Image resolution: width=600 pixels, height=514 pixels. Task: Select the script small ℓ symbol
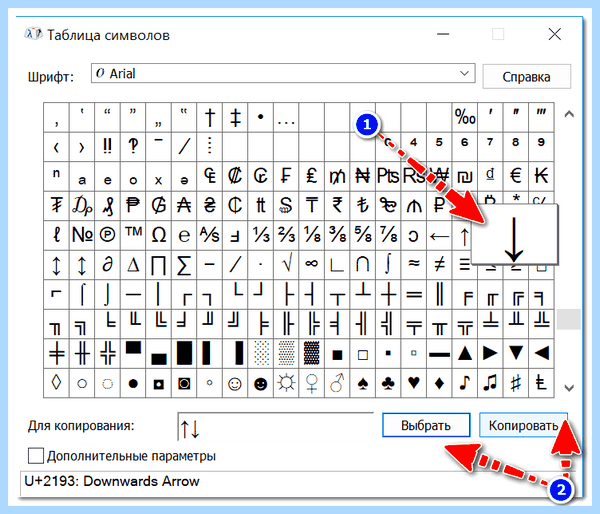click(57, 235)
